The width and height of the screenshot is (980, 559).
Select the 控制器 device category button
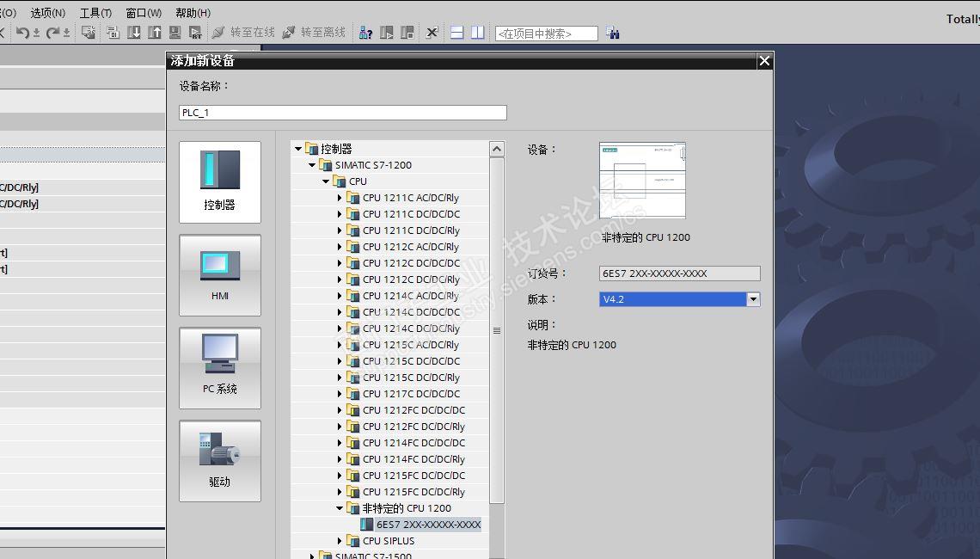pyautogui.click(x=220, y=182)
